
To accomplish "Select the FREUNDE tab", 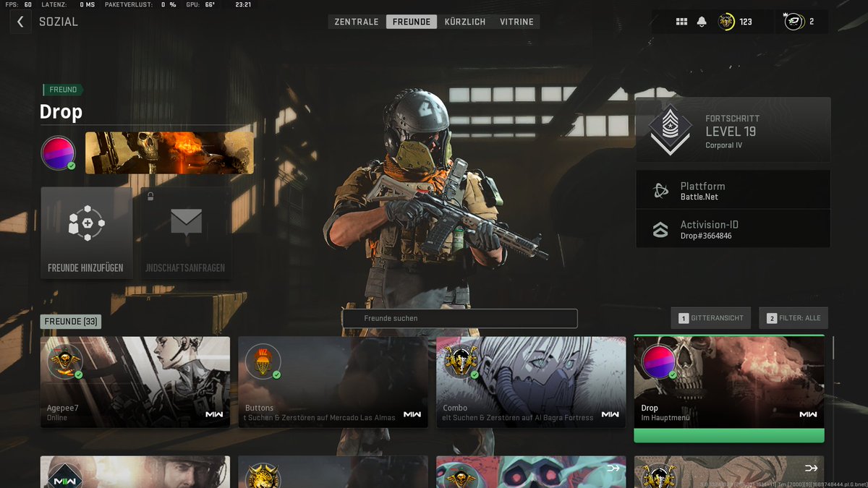I will (x=412, y=22).
